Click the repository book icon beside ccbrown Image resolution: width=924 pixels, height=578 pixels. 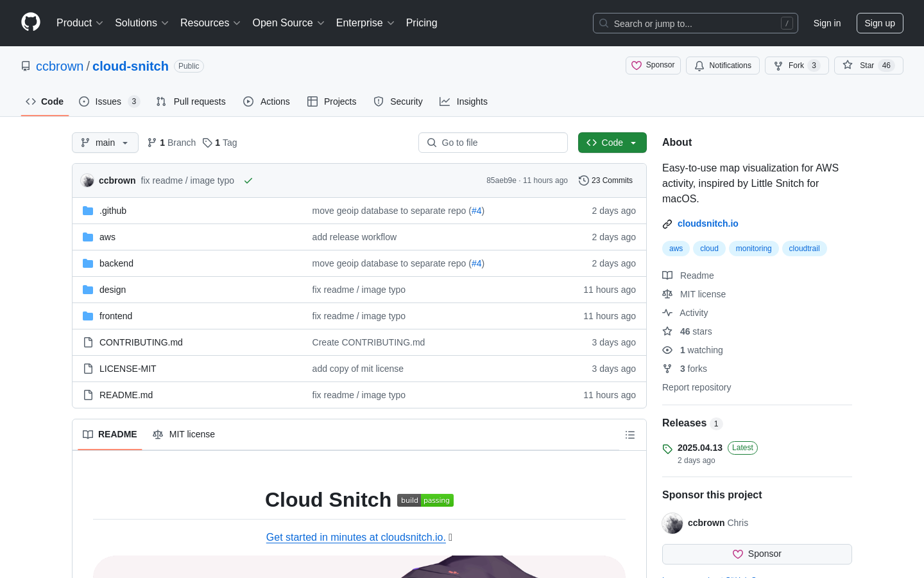coord(26,66)
